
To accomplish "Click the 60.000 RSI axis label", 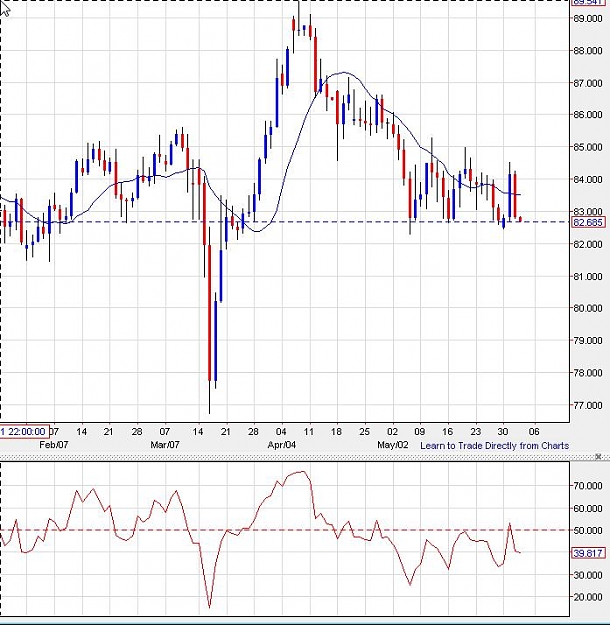I will [588, 509].
